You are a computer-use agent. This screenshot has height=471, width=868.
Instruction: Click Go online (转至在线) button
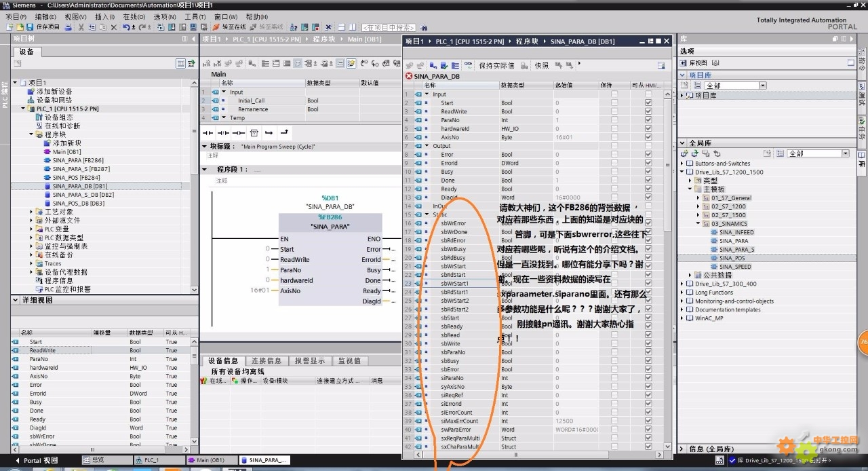[229, 27]
